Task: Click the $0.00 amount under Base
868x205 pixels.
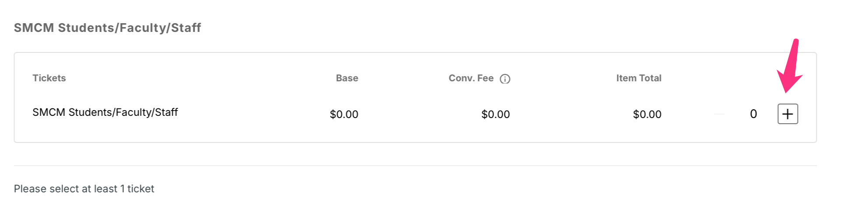Action: 344,115
